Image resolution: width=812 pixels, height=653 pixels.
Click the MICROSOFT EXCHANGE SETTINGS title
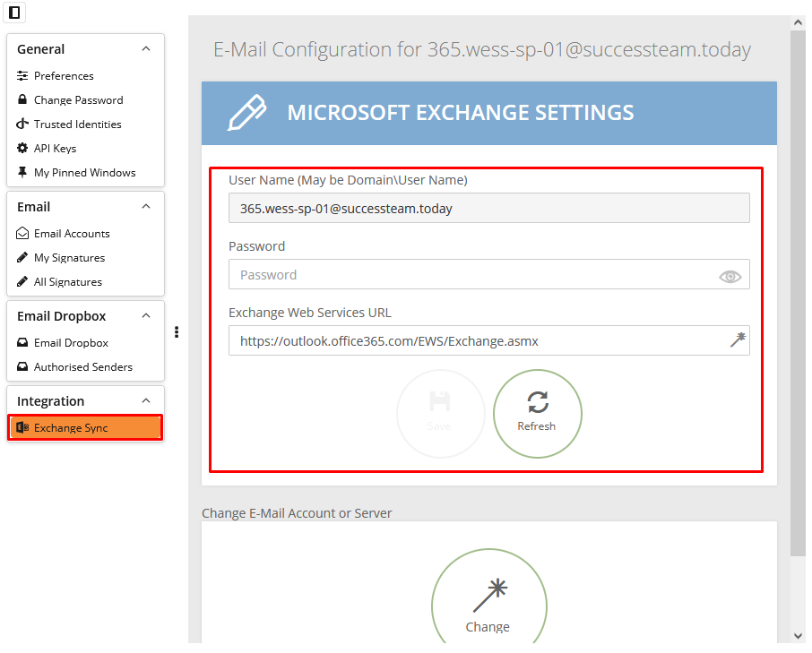[461, 113]
